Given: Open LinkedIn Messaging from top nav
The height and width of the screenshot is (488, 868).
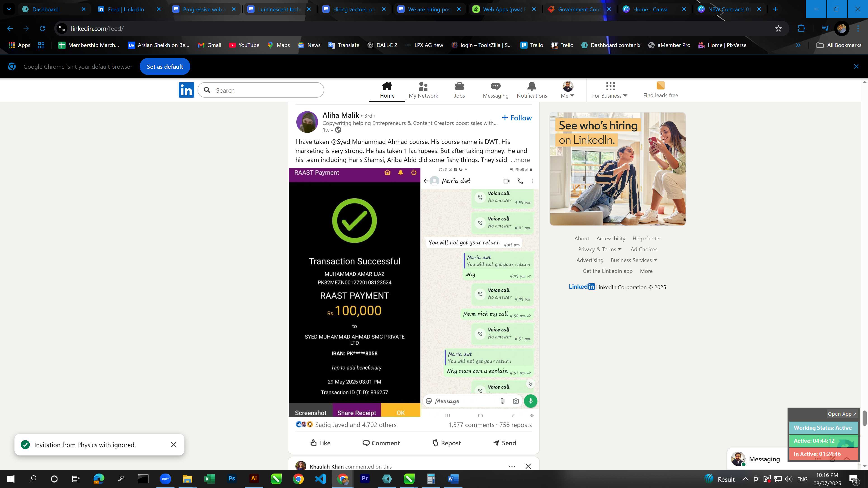Looking at the screenshot, I should [x=495, y=90].
